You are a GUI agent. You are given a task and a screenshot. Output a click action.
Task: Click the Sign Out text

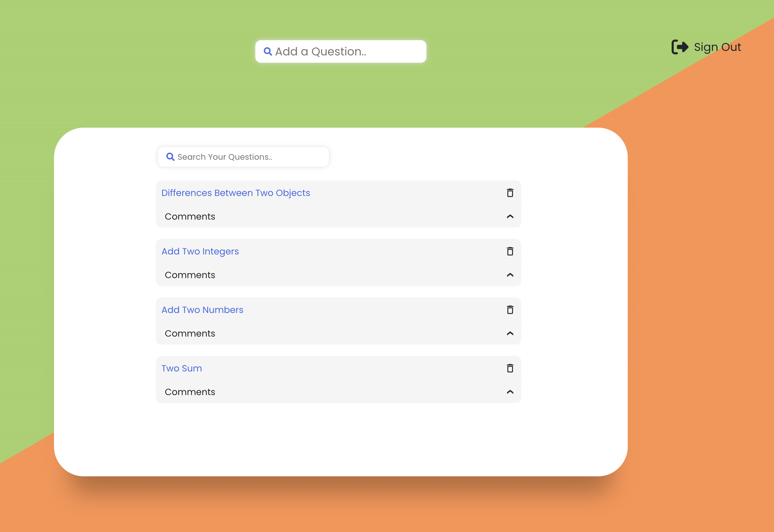point(717,47)
